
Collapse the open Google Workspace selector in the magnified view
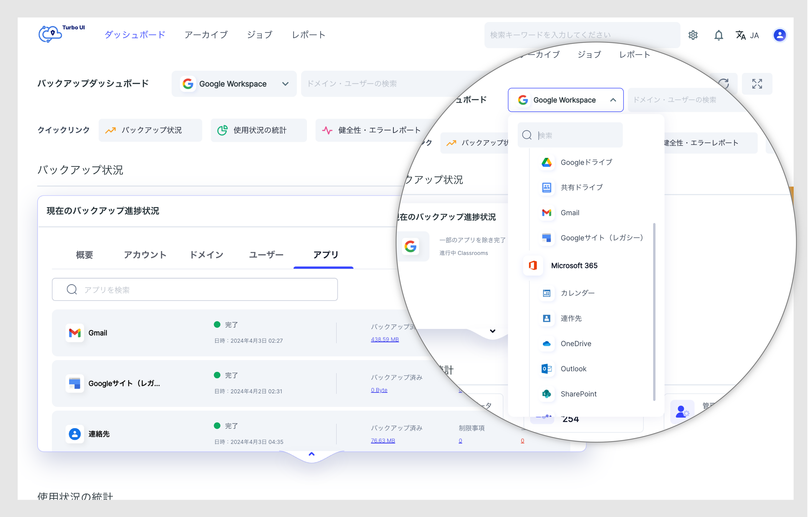tap(565, 100)
